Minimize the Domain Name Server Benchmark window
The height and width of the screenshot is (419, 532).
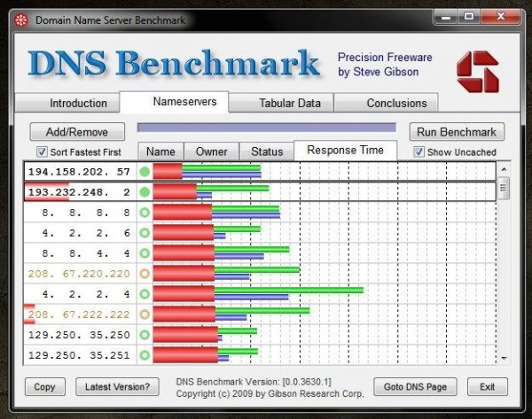[446, 17]
